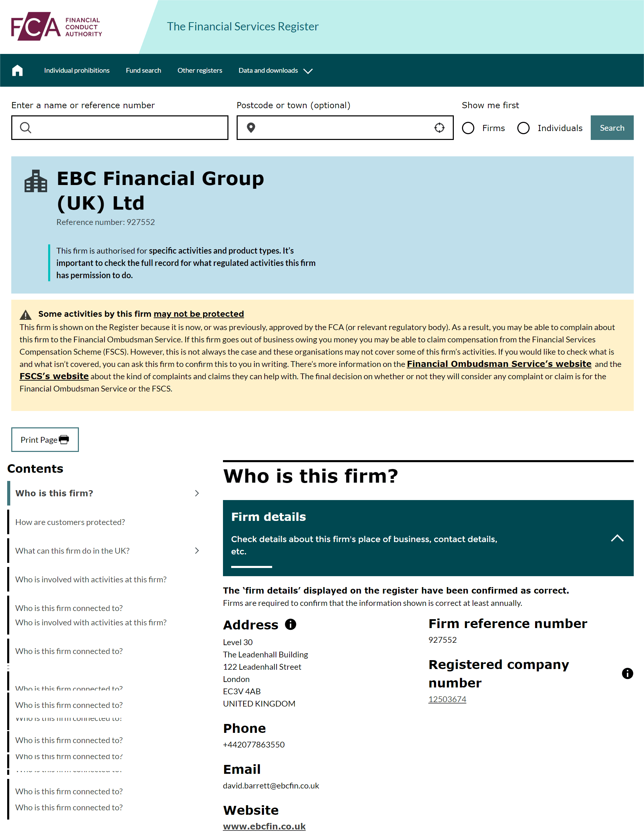Click postcode EC3V 4AB in address
Viewport: 644px width, 839px height.
pyautogui.click(x=242, y=691)
